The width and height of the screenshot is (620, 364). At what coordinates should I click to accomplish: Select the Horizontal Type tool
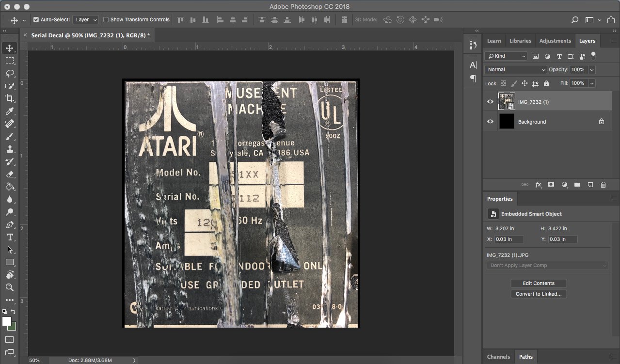point(10,237)
